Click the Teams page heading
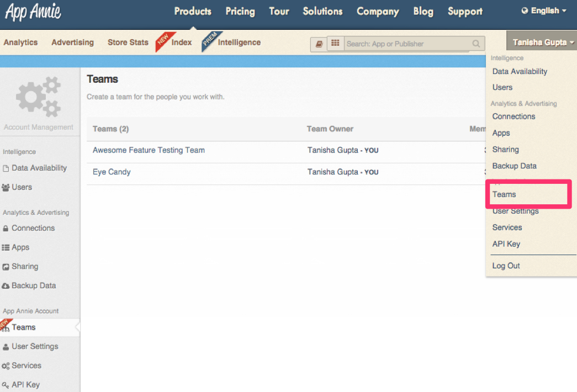577x392 pixels. tap(102, 79)
